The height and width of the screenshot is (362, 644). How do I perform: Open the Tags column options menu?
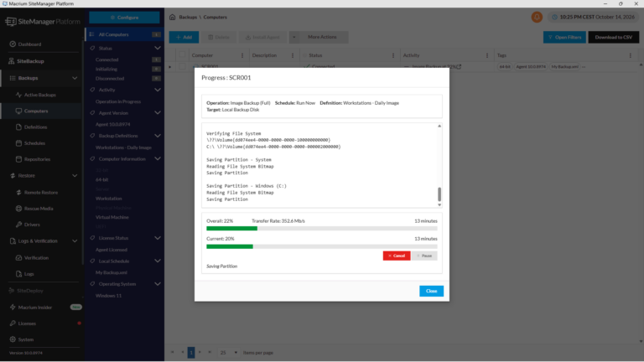(x=631, y=55)
